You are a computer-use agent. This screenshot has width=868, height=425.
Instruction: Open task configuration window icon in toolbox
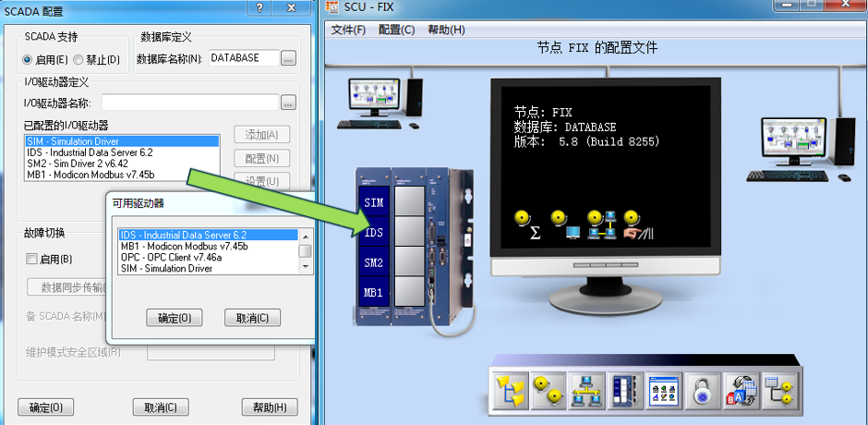(663, 391)
